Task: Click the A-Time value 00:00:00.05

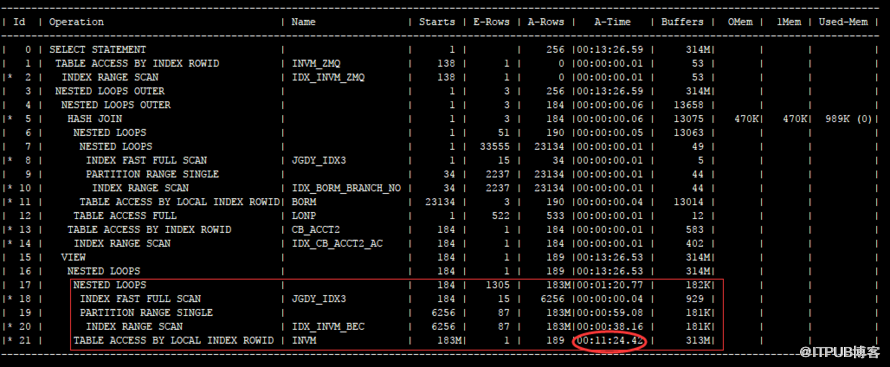Action: tap(610, 132)
